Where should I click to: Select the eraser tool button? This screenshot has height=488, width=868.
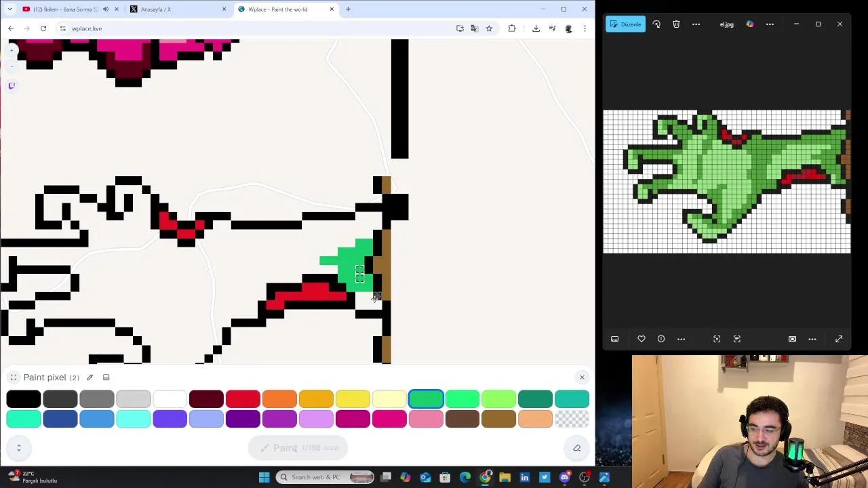coord(577,448)
